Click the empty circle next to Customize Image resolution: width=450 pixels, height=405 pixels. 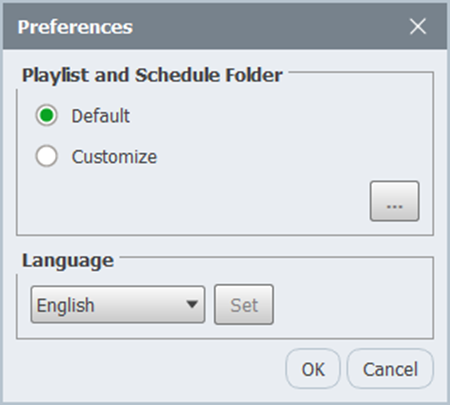click(47, 156)
